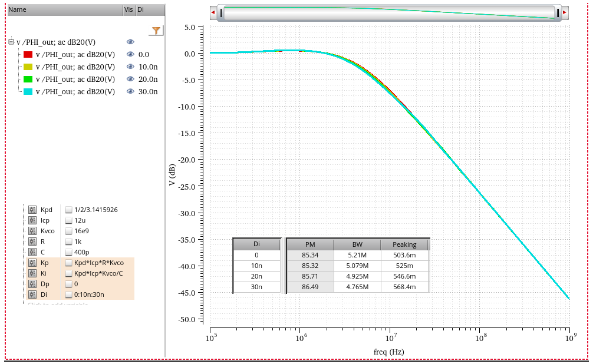The width and height of the screenshot is (593, 364).
Task: Check the Kvco variable checkbox
Action: [x=68, y=231]
